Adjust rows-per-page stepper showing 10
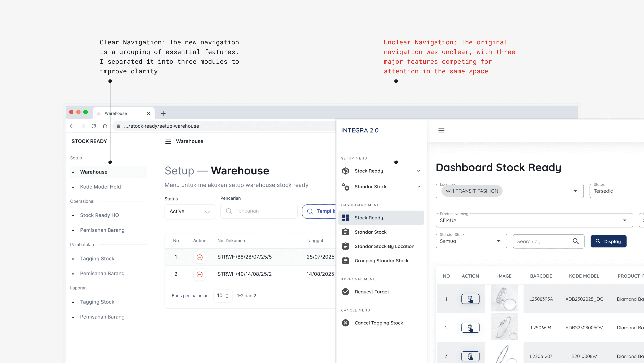644x363 pixels. pos(227,296)
